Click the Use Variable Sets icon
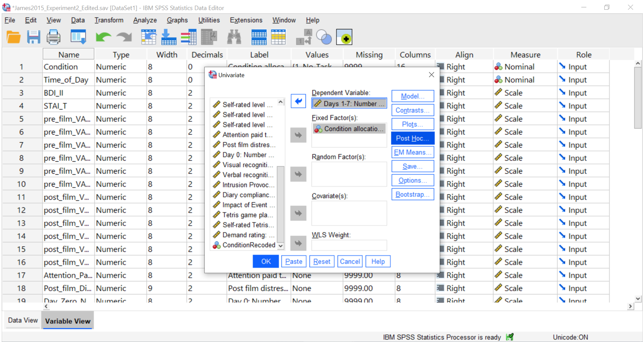Viewport: 644px width, 342px height. pos(324,37)
